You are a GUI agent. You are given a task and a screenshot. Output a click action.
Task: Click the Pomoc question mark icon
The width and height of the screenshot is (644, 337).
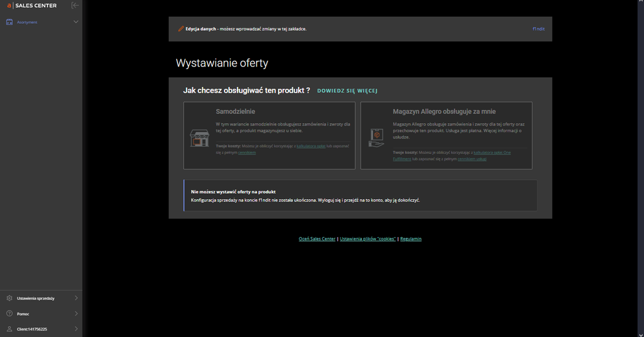[x=10, y=314]
